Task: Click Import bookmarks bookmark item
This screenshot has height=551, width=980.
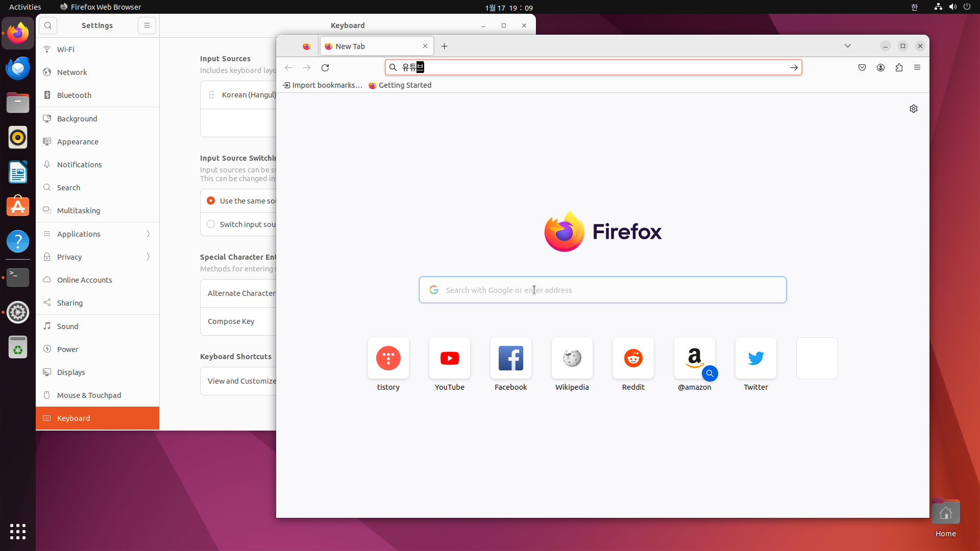Action: click(x=323, y=85)
